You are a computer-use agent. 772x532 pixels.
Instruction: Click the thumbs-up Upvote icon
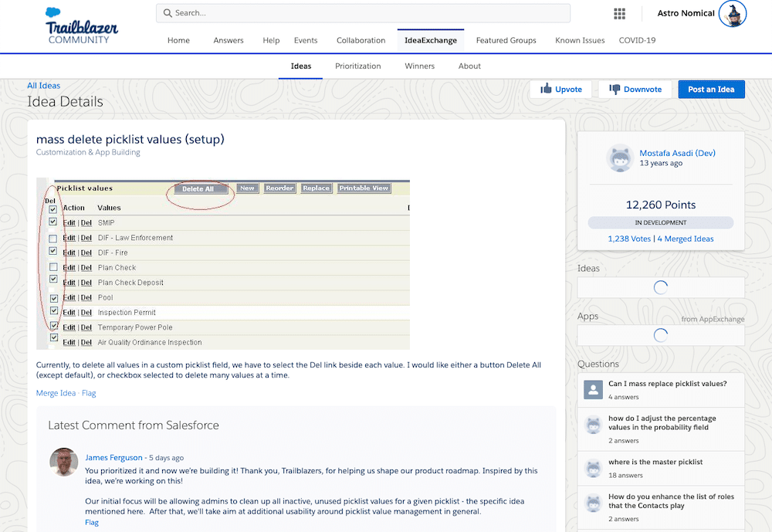pos(546,89)
